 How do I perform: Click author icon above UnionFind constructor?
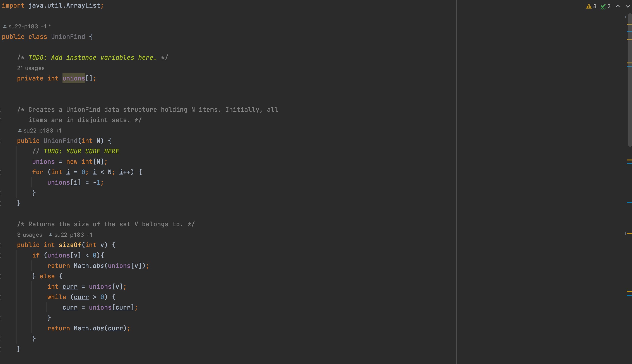tap(20, 130)
